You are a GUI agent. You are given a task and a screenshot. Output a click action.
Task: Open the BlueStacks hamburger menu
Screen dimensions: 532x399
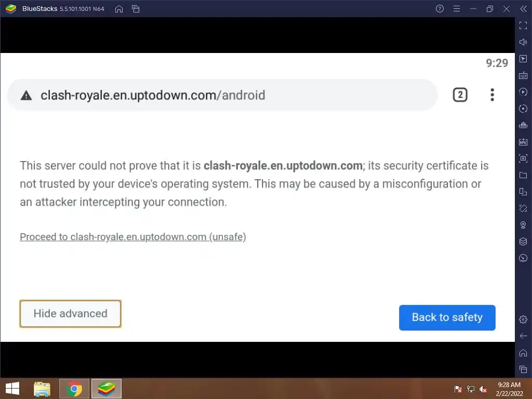(x=457, y=9)
